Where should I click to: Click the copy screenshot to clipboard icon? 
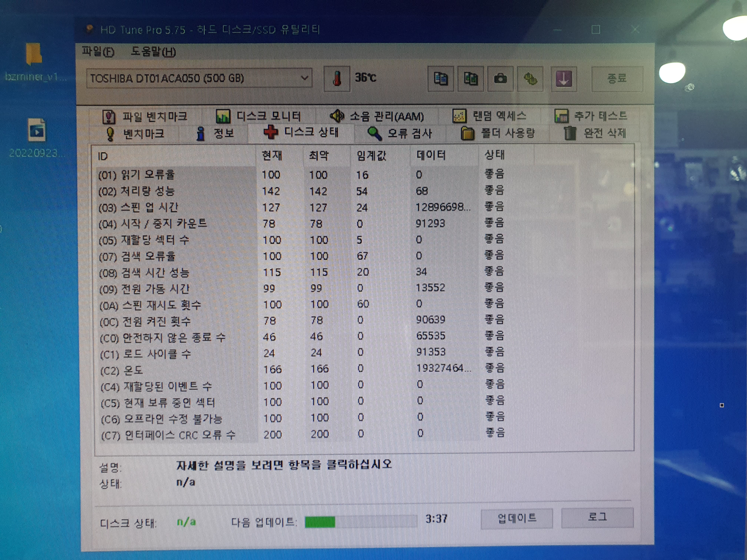pyautogui.click(x=470, y=79)
